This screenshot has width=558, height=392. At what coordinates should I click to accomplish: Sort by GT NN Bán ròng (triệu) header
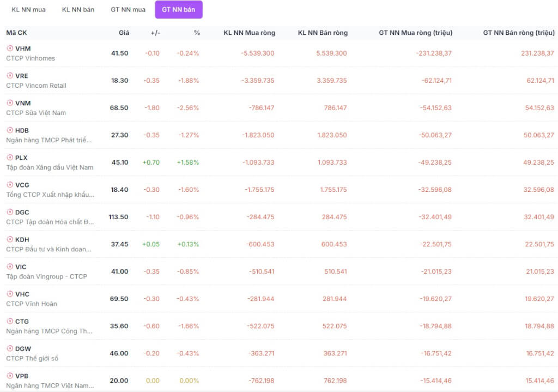pos(519,33)
